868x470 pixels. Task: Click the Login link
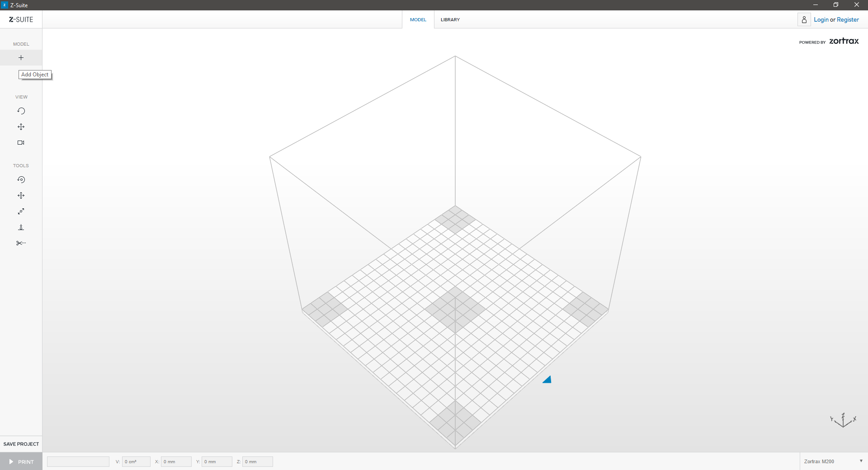821,20
